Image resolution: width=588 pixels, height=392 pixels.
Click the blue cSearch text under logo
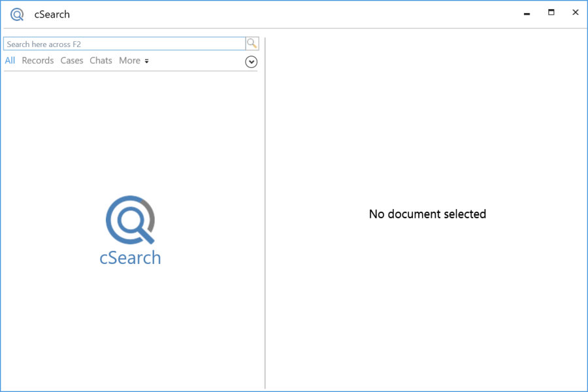(x=130, y=257)
